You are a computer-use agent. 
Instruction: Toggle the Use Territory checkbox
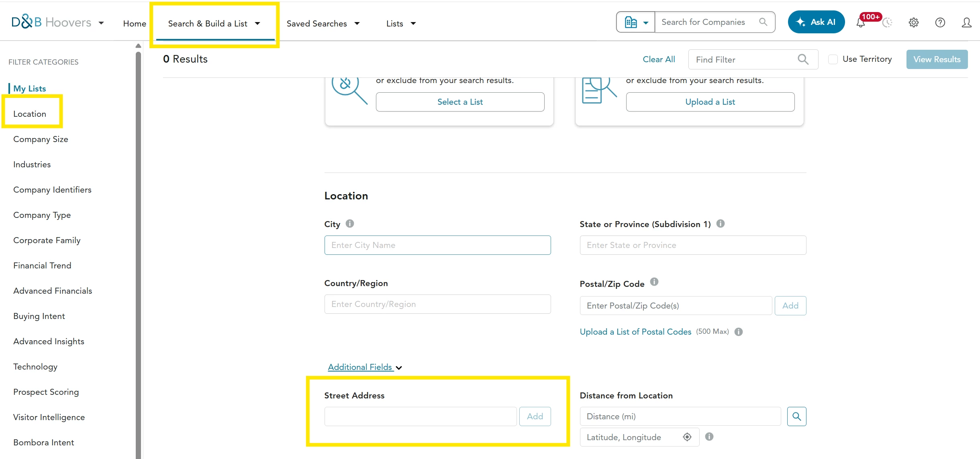[x=833, y=59]
